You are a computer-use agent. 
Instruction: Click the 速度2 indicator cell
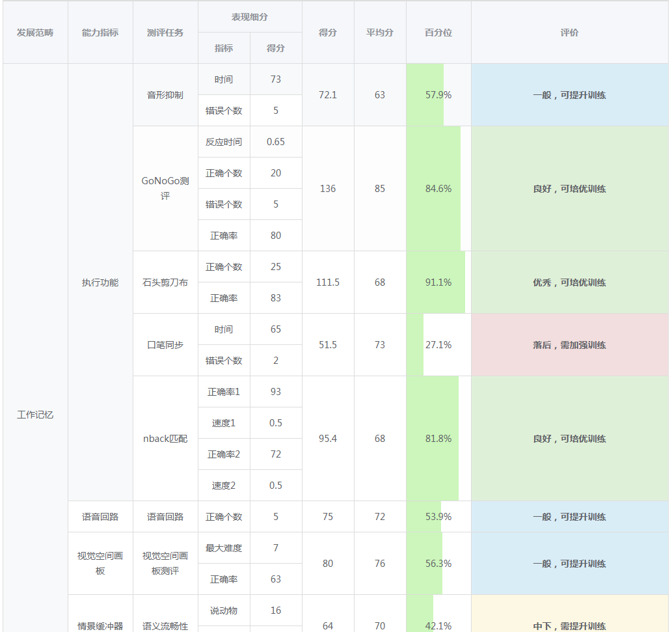point(224,486)
